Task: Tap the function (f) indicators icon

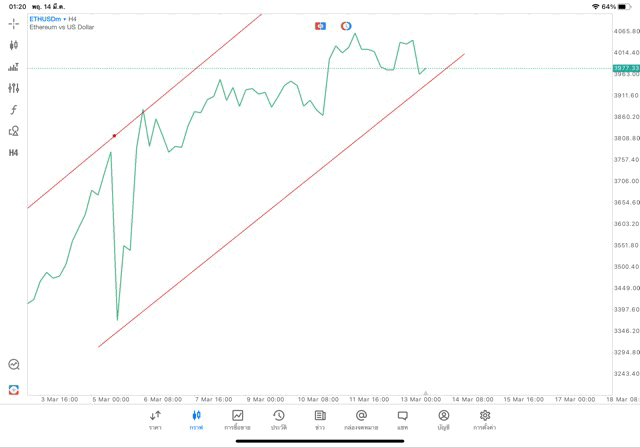Action: (14, 109)
